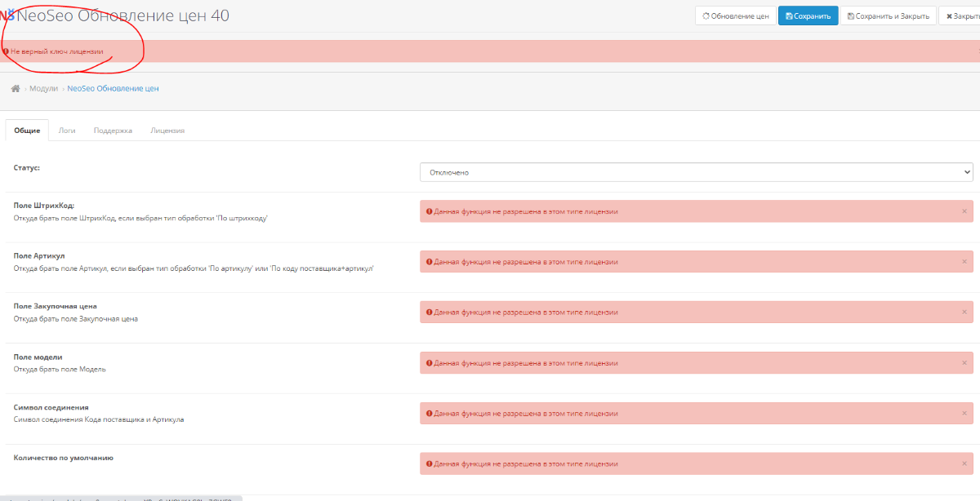
Task: Click warning icon in Количество по умолчанию alert
Action: pos(429,464)
